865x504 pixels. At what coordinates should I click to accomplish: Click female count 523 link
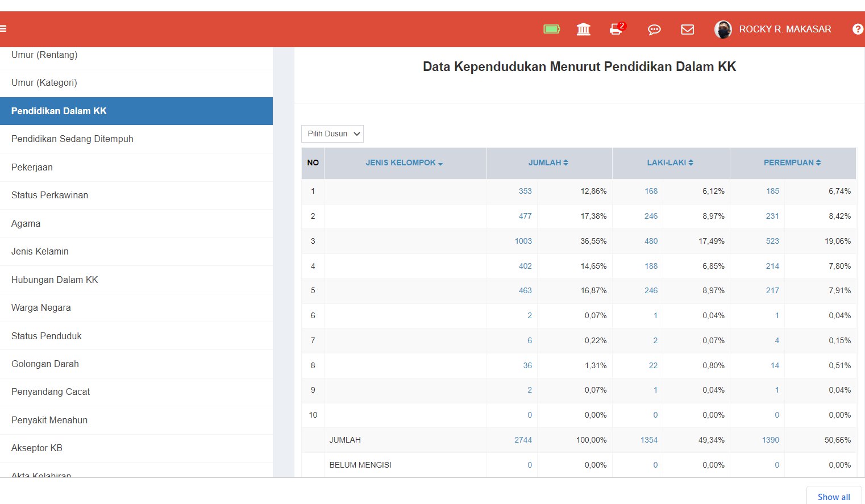pyautogui.click(x=773, y=241)
